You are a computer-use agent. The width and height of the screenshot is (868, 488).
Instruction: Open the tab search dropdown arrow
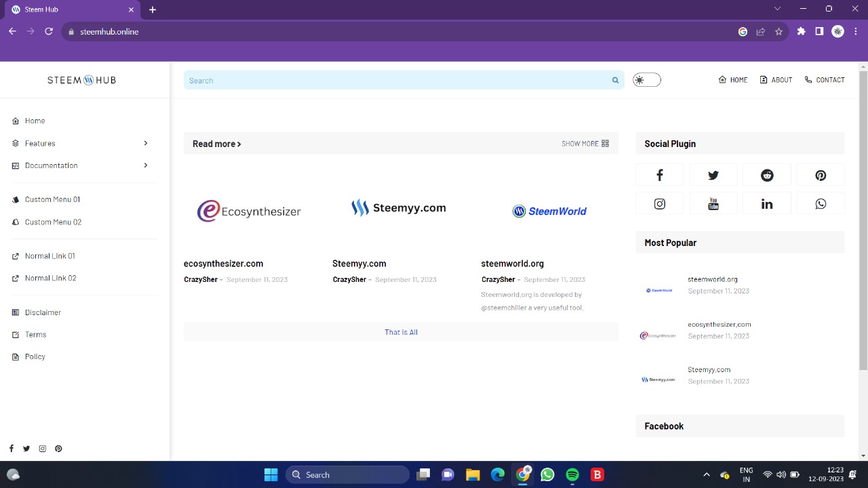(x=778, y=9)
